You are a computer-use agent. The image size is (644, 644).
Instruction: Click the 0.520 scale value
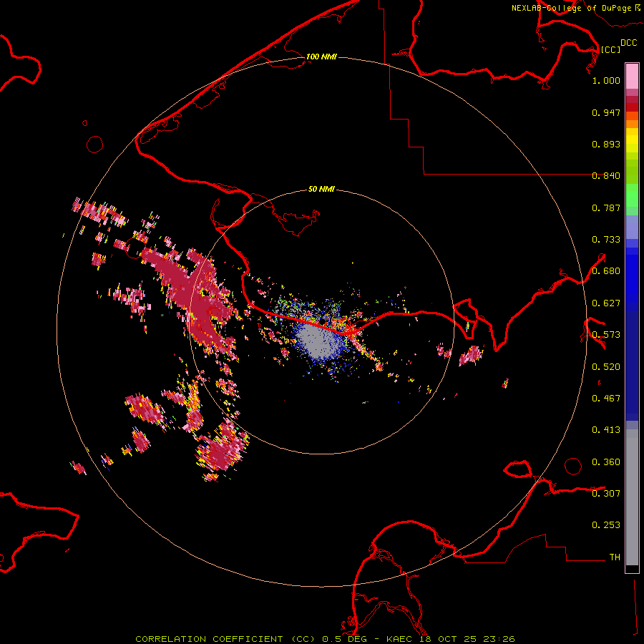(606, 367)
